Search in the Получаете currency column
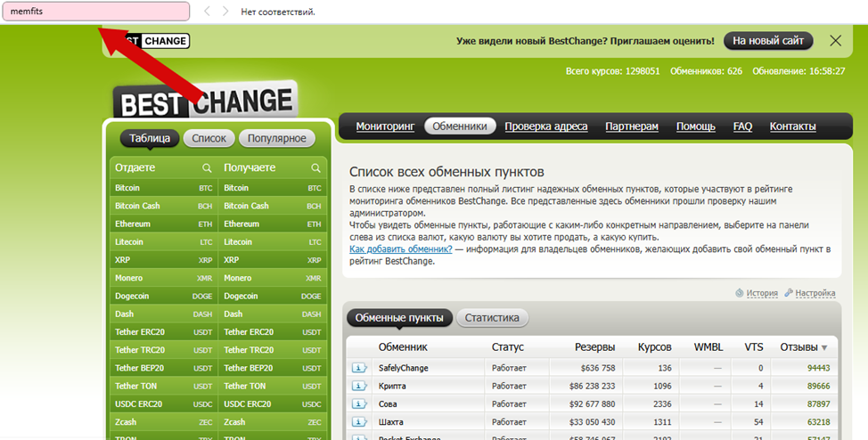868x440 pixels. [315, 167]
